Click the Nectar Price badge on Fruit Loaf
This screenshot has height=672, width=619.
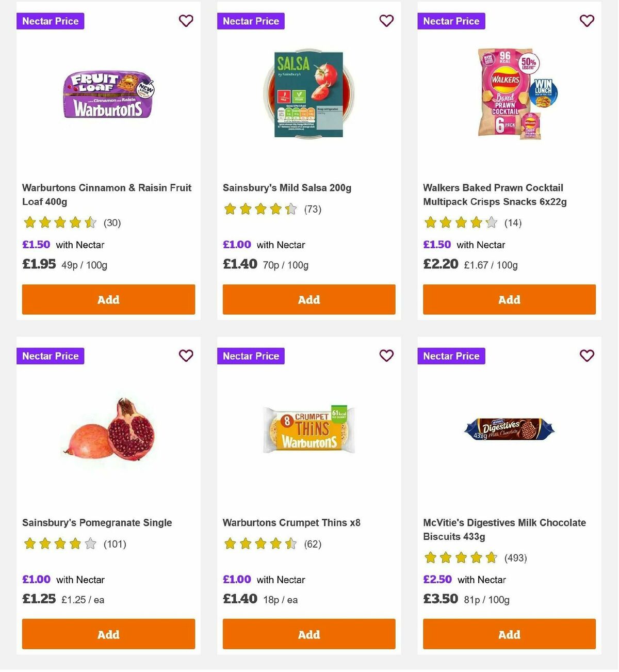click(50, 21)
